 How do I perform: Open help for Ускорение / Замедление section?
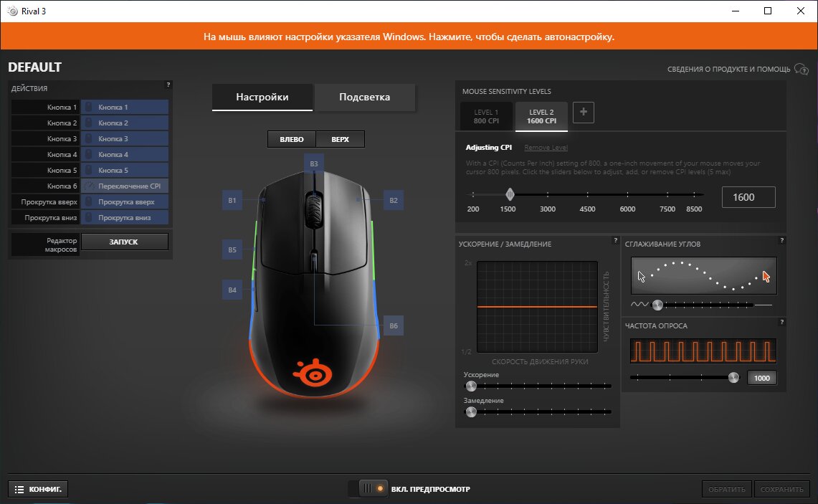point(616,240)
